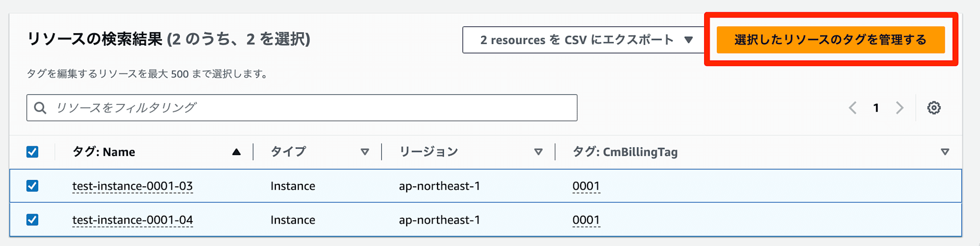Click the リージョン column header

429,152
